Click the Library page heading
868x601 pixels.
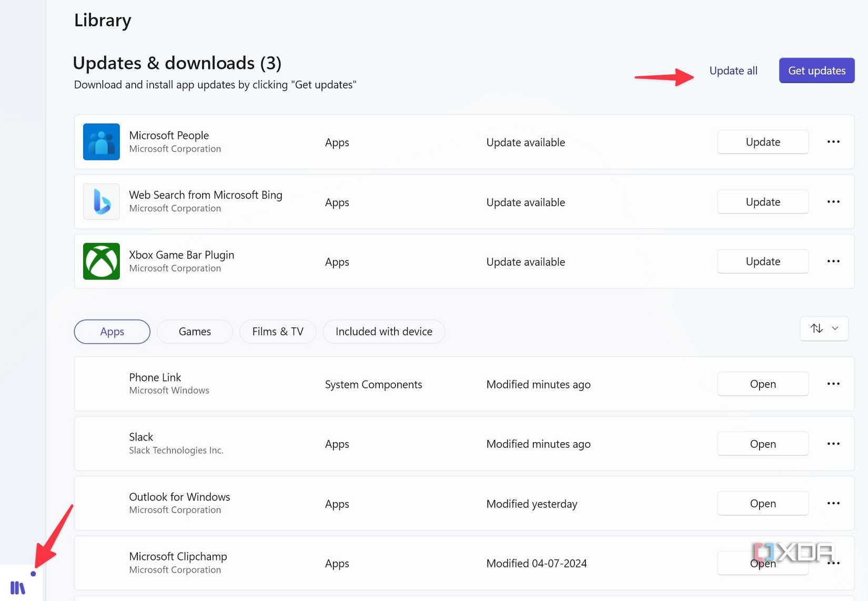click(103, 21)
